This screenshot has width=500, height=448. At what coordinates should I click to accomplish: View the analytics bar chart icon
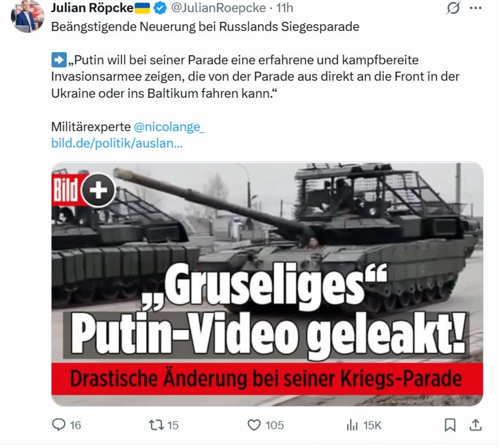(x=352, y=425)
